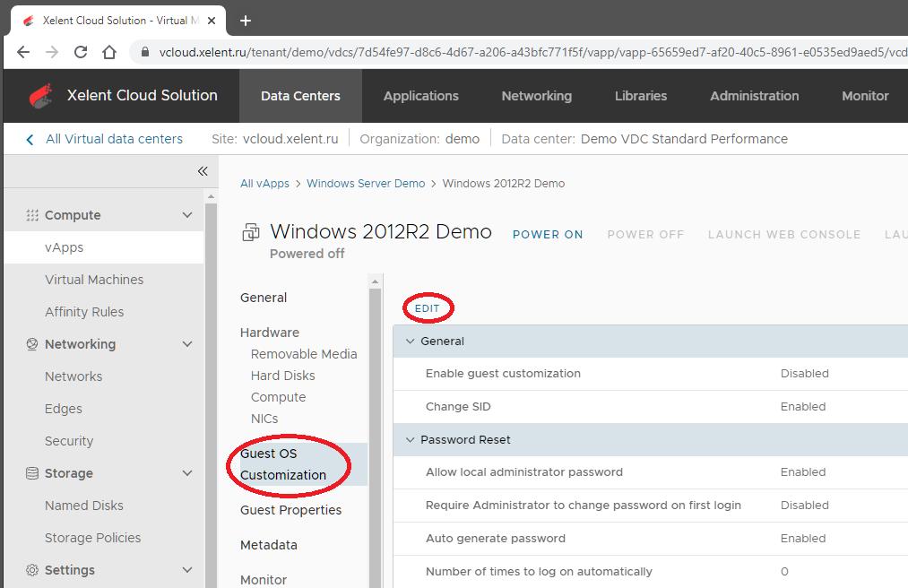Open the Guest Properties section
The image size is (908, 588).
pos(290,510)
